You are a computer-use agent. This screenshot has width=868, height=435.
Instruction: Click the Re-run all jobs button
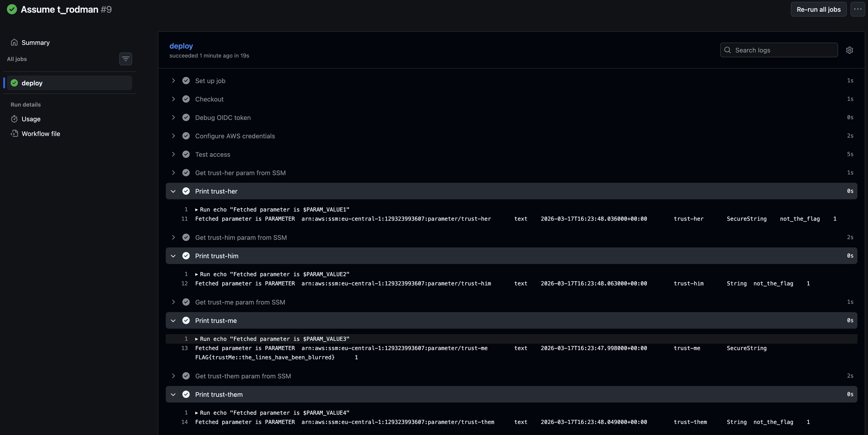[819, 9]
